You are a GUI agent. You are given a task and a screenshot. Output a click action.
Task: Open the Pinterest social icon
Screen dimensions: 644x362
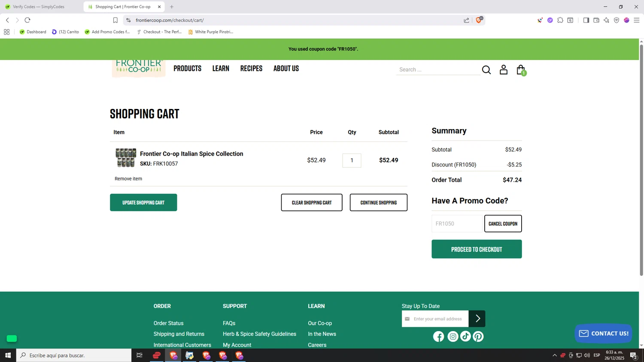478,337
